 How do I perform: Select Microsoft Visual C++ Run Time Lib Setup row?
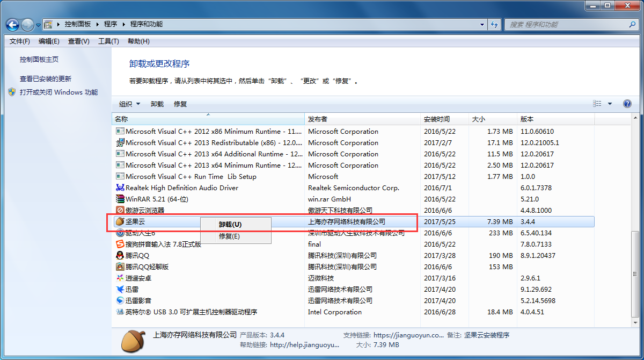point(354,176)
